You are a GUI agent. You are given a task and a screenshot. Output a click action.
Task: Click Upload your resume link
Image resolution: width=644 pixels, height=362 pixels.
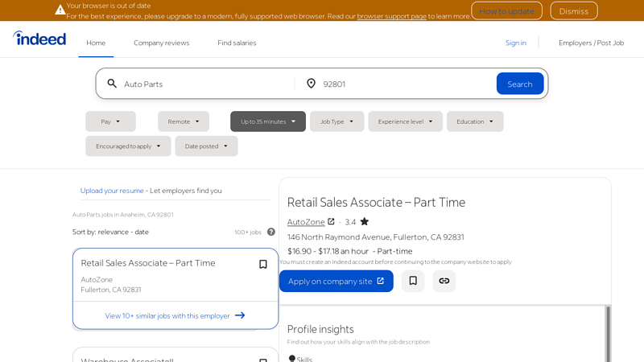coord(112,191)
